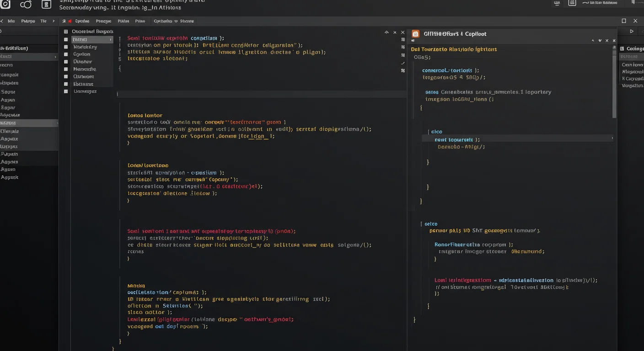
Task: Click the run triangle in far-right panel
Action: 632,32
